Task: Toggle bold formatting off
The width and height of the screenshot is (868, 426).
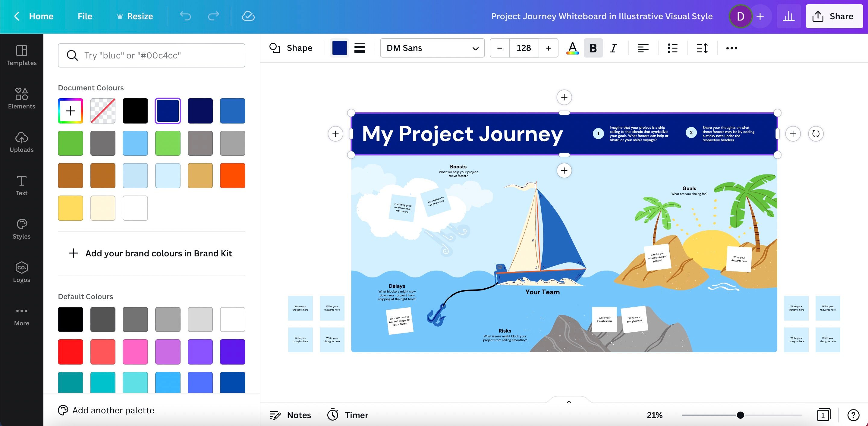Action: [593, 48]
